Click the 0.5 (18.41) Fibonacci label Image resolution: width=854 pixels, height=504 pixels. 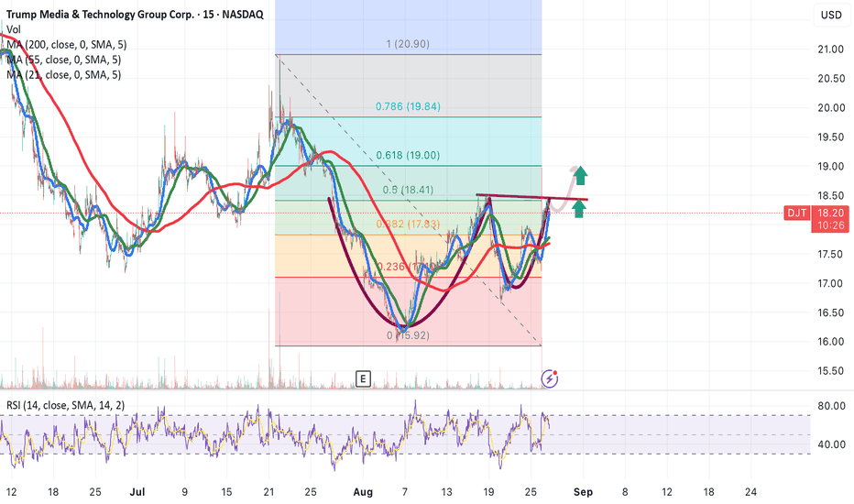pyautogui.click(x=408, y=191)
